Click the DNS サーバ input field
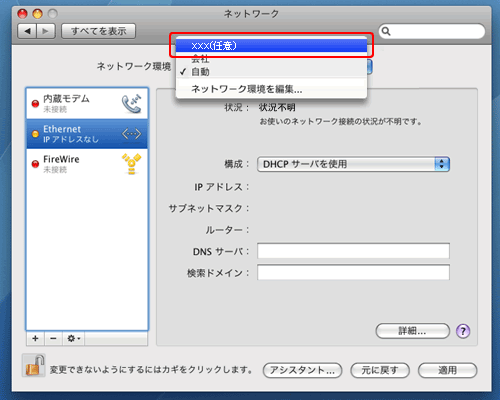Image resolution: width=500 pixels, height=400 pixels. (x=353, y=251)
